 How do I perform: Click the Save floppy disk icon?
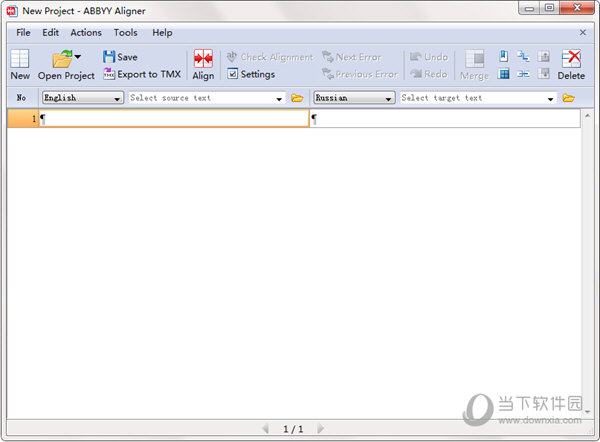tap(109, 57)
